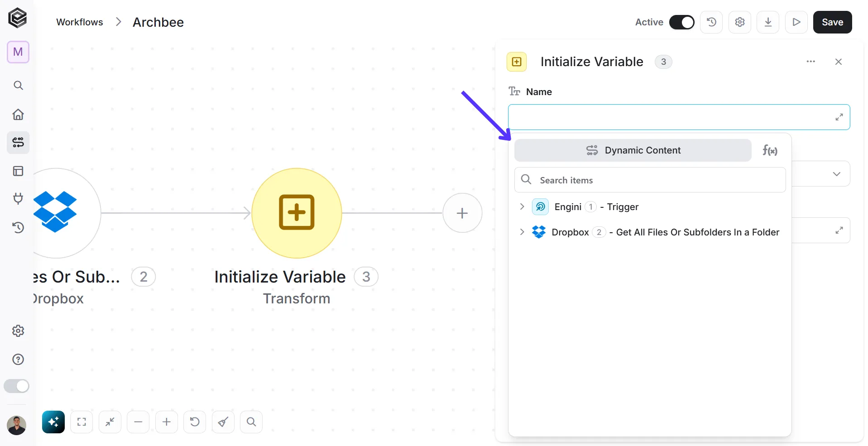Screen dimensions: 868x446
Task: Run the workflow with play icon
Action: 796,22
